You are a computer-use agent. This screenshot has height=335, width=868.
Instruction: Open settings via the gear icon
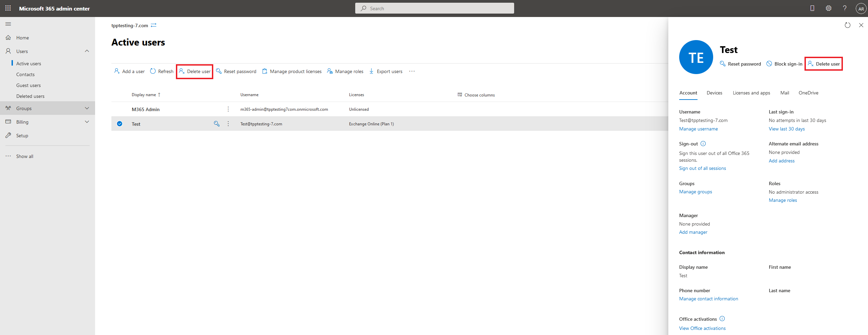tap(829, 8)
